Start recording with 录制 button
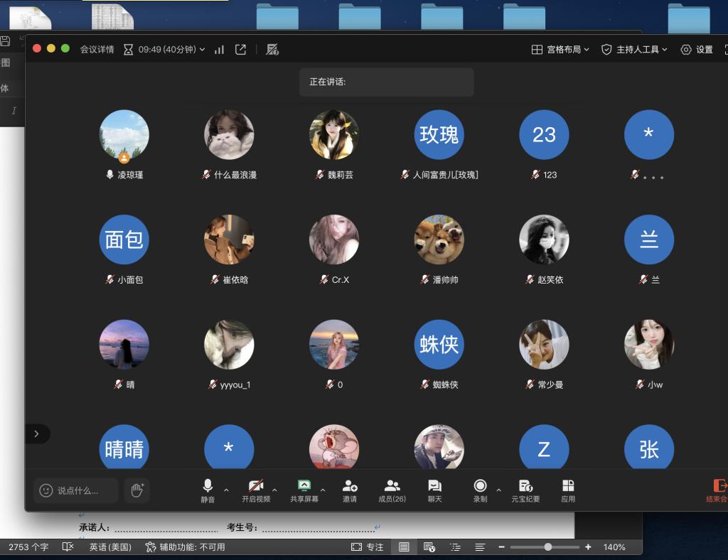 481,490
